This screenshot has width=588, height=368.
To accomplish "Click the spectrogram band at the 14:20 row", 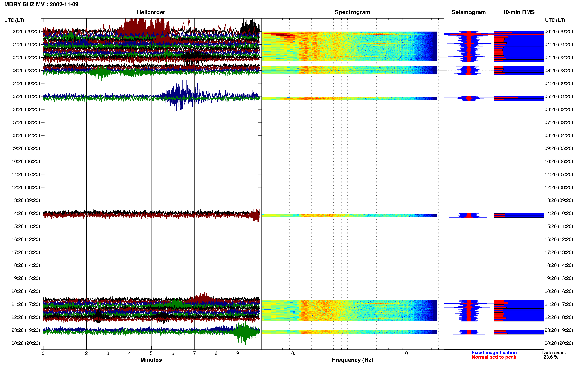I will (x=349, y=215).
